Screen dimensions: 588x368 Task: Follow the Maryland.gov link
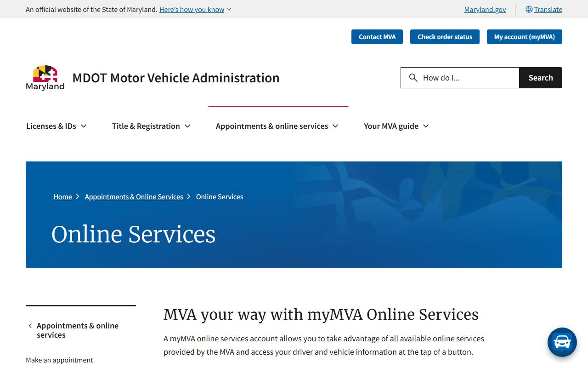[x=485, y=9]
